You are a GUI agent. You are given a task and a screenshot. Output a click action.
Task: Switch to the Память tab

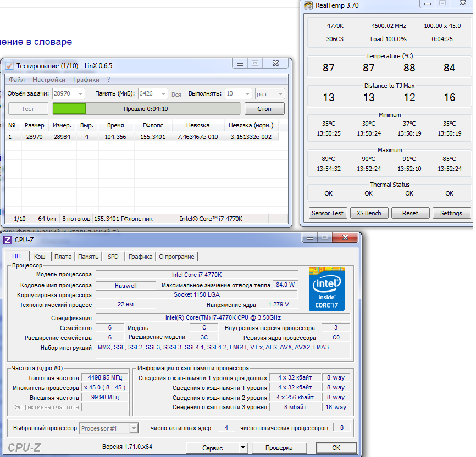(x=88, y=257)
